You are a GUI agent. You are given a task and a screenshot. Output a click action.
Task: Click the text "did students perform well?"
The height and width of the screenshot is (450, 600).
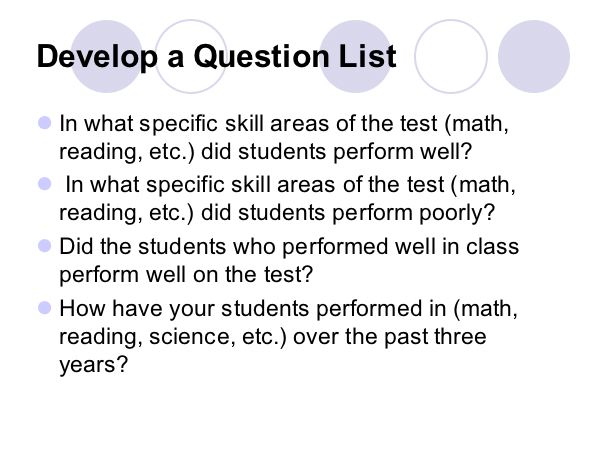point(337,152)
